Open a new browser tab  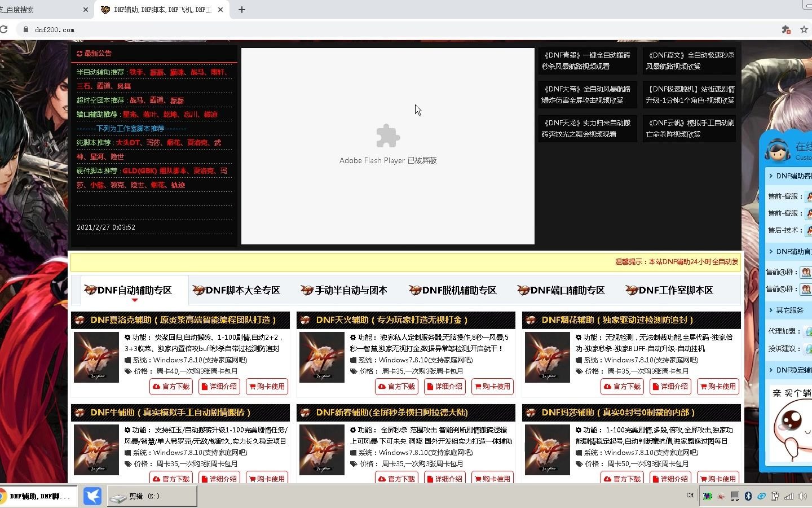[242, 10]
